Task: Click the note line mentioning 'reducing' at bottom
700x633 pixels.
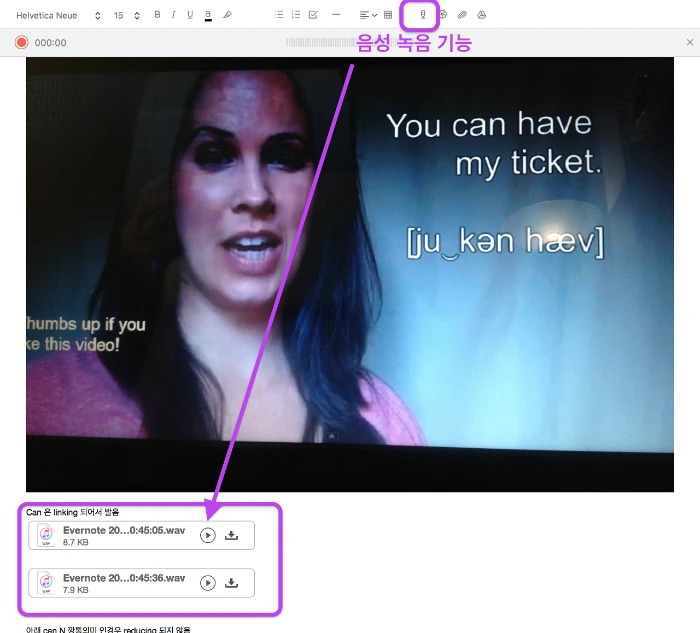Action: [x=108, y=629]
